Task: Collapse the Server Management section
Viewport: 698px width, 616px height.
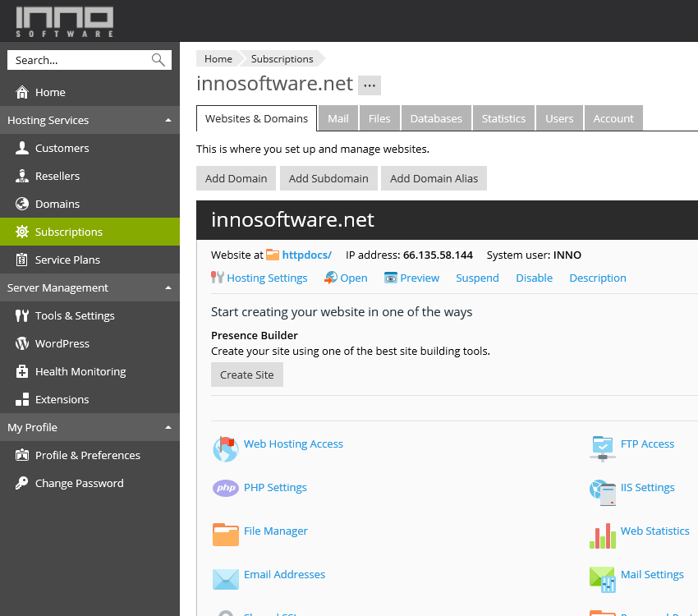Action: [168, 287]
